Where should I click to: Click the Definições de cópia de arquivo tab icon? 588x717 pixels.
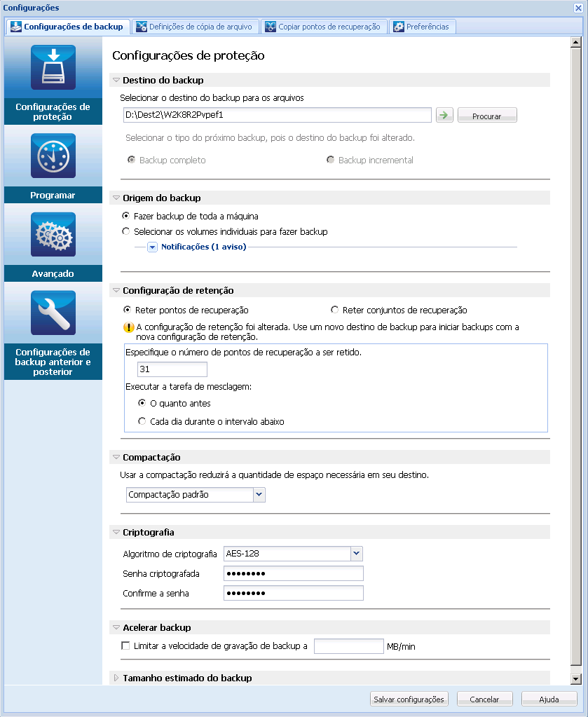point(143,26)
